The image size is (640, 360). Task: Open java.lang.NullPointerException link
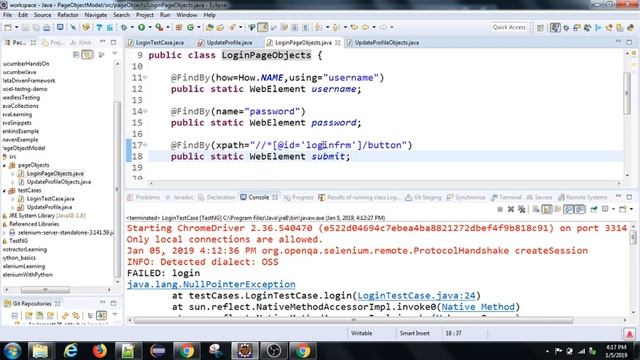click(211, 284)
